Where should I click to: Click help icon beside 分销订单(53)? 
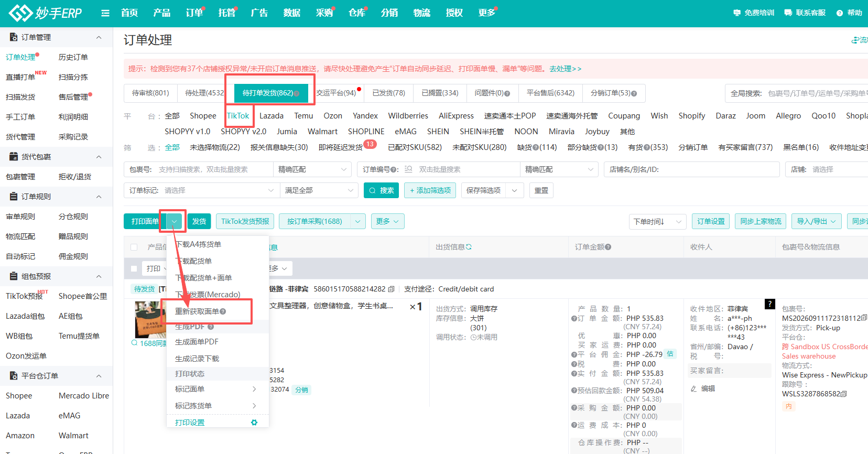(634, 94)
